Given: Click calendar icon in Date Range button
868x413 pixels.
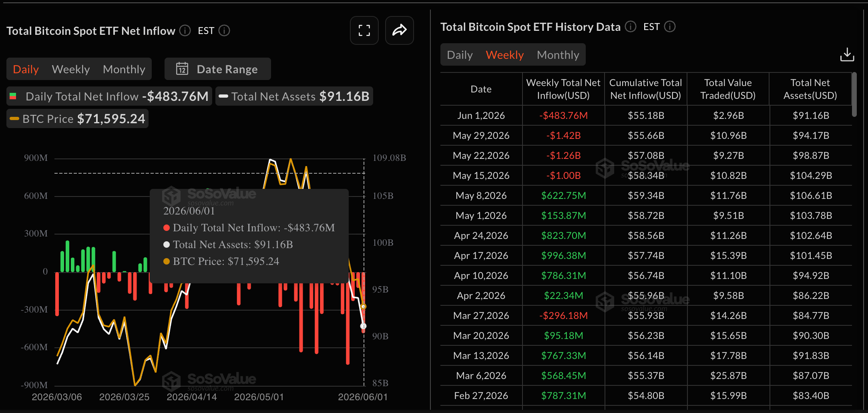Looking at the screenshot, I should coord(182,69).
